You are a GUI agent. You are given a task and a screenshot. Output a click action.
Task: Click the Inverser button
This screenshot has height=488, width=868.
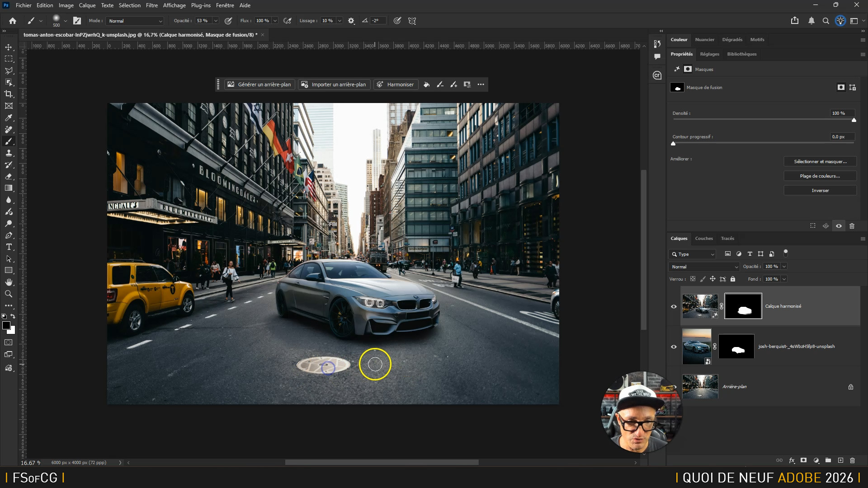(x=820, y=191)
